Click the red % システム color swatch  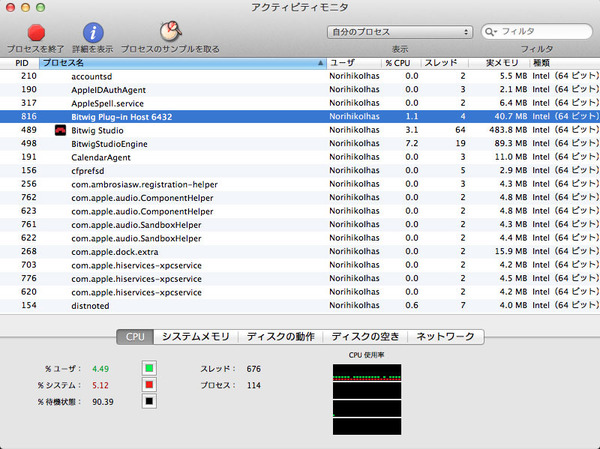pyautogui.click(x=149, y=385)
